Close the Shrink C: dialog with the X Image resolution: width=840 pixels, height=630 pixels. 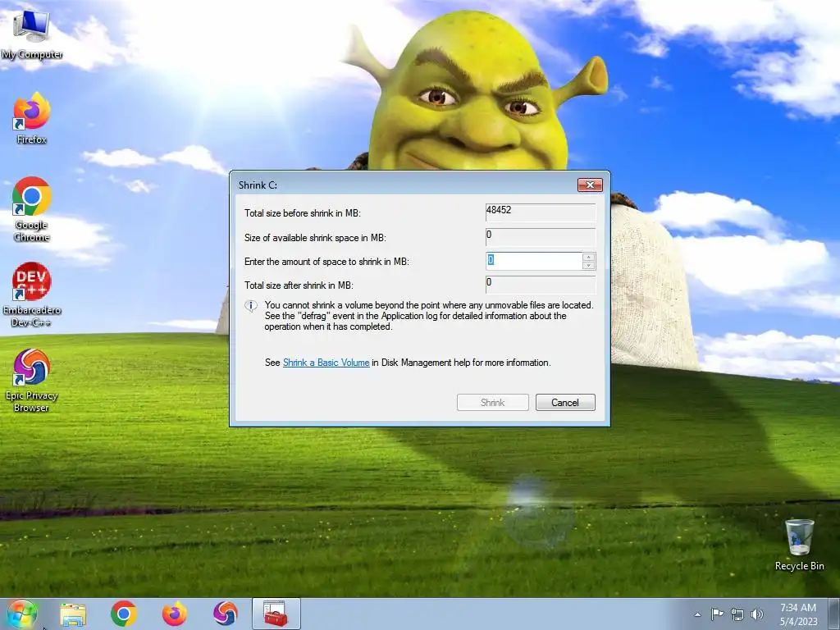click(x=590, y=185)
